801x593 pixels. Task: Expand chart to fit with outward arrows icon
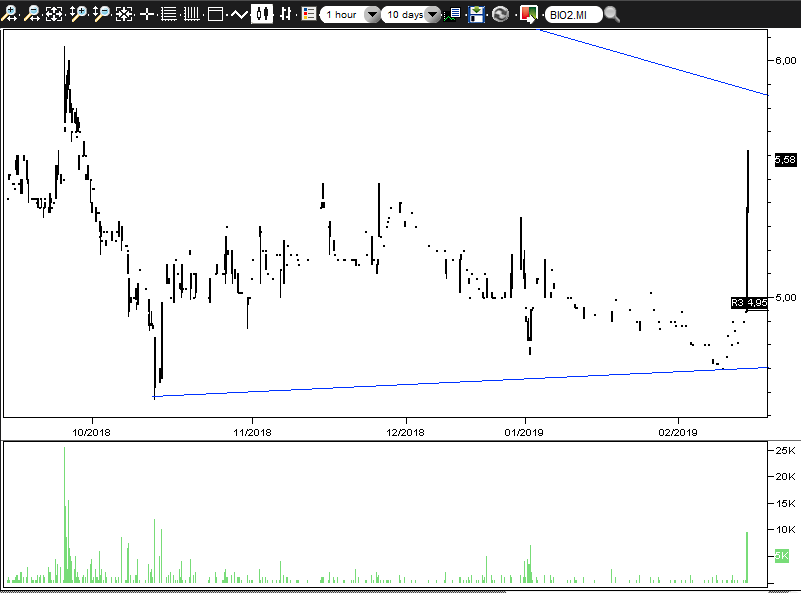pyautogui.click(x=54, y=14)
